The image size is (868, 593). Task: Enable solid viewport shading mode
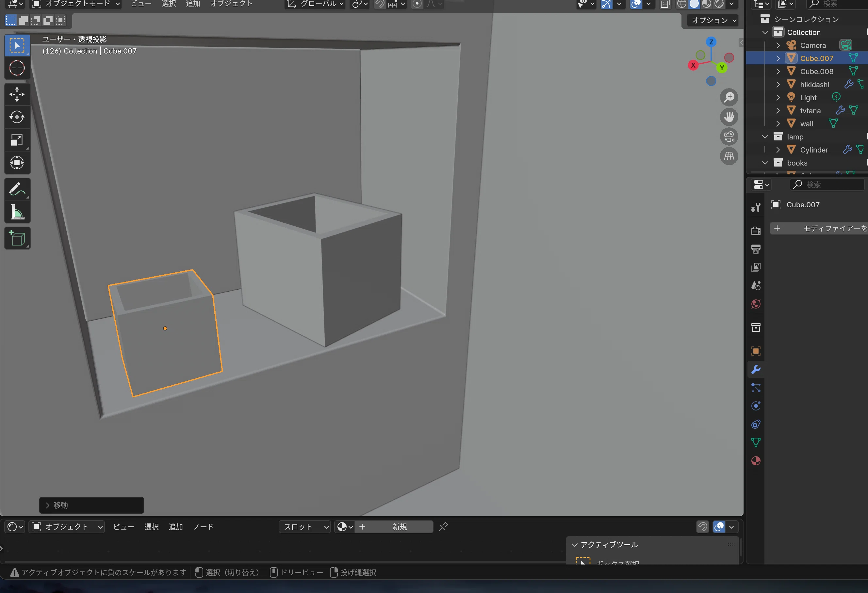[x=694, y=4]
